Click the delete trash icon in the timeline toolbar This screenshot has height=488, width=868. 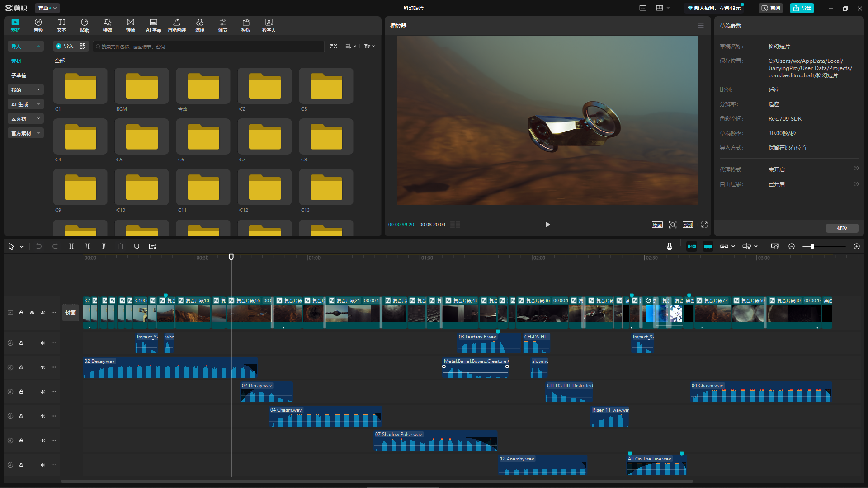click(120, 246)
